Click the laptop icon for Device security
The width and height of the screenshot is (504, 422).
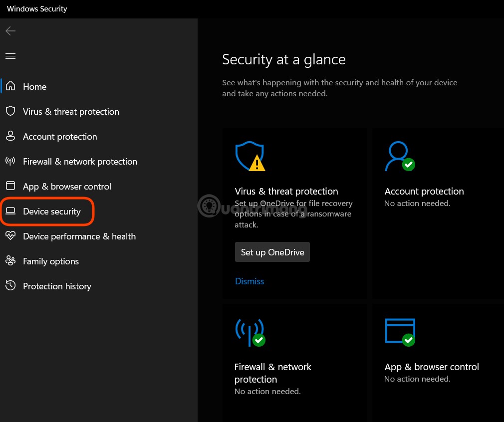(10, 211)
